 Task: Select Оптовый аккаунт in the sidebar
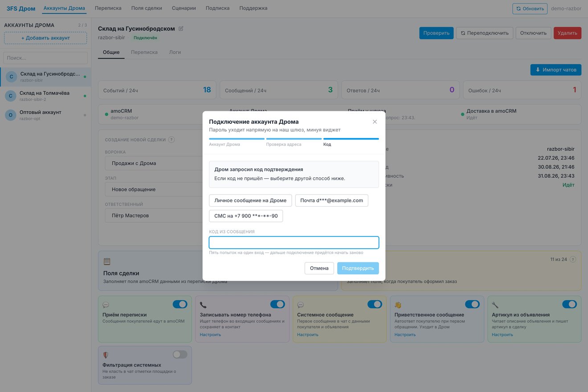[x=45, y=115]
